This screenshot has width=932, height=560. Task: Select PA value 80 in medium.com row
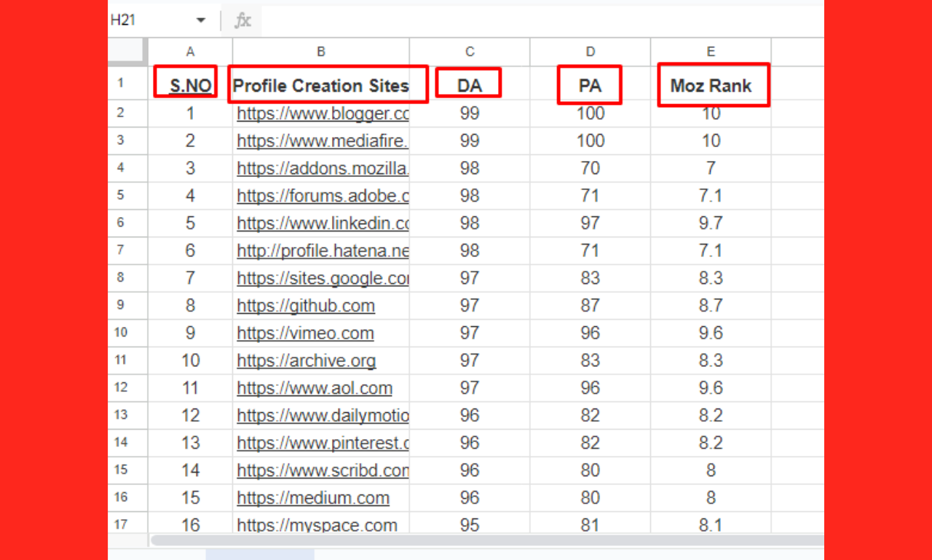click(591, 498)
